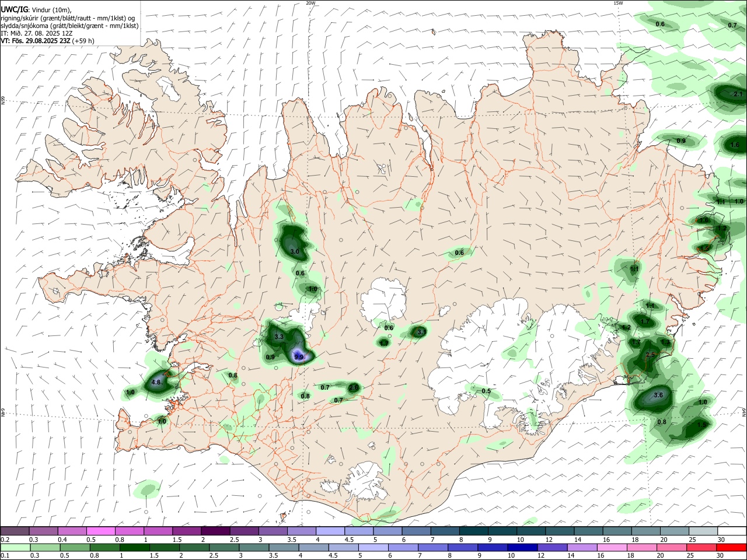The height and width of the screenshot is (560, 747).
Task: Pick the deep blue swatch labeled 10 in rain scale
Action: click(x=522, y=548)
